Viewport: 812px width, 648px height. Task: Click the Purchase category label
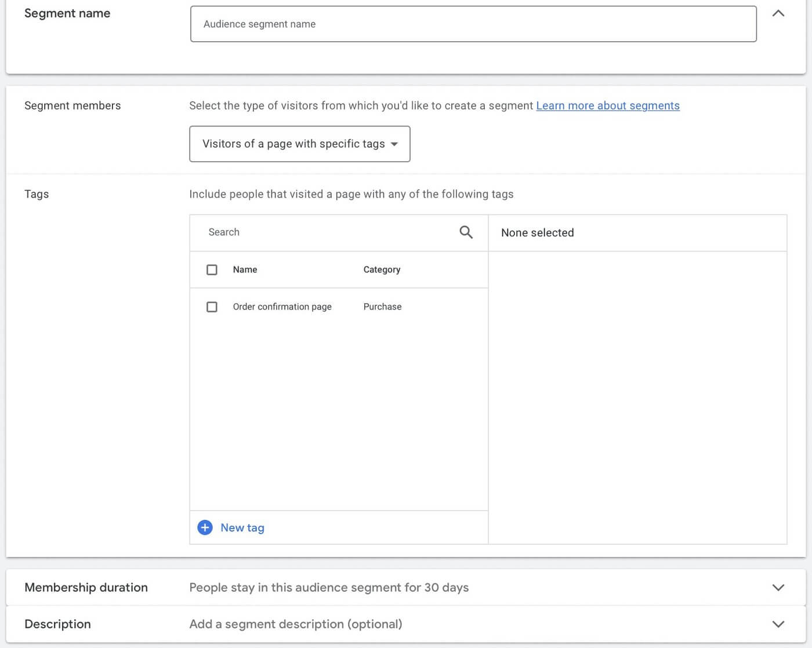pyautogui.click(x=382, y=307)
